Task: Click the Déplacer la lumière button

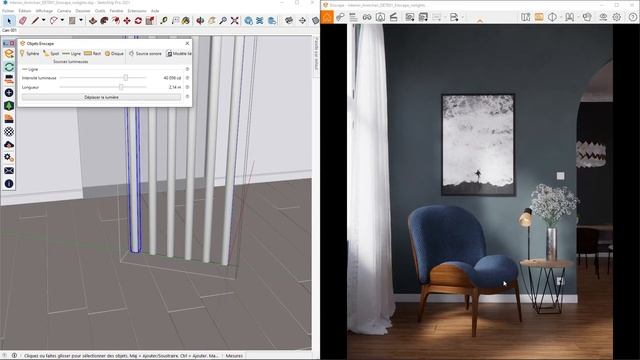Action: 101,97
